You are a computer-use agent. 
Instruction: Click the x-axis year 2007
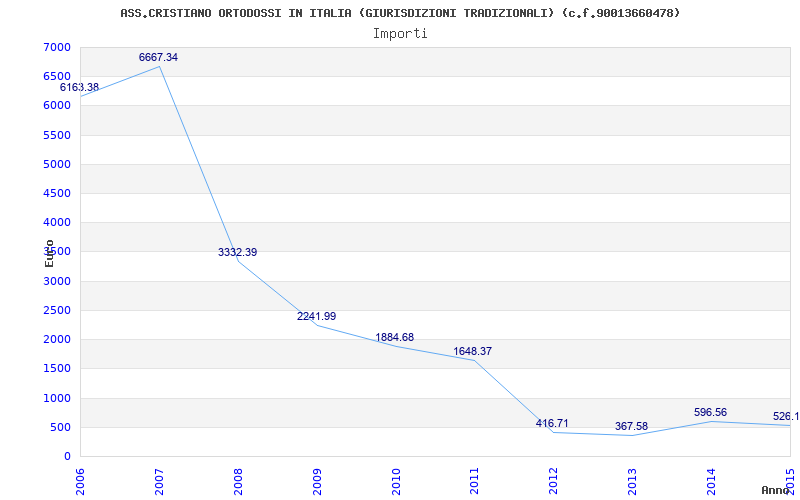(159, 481)
